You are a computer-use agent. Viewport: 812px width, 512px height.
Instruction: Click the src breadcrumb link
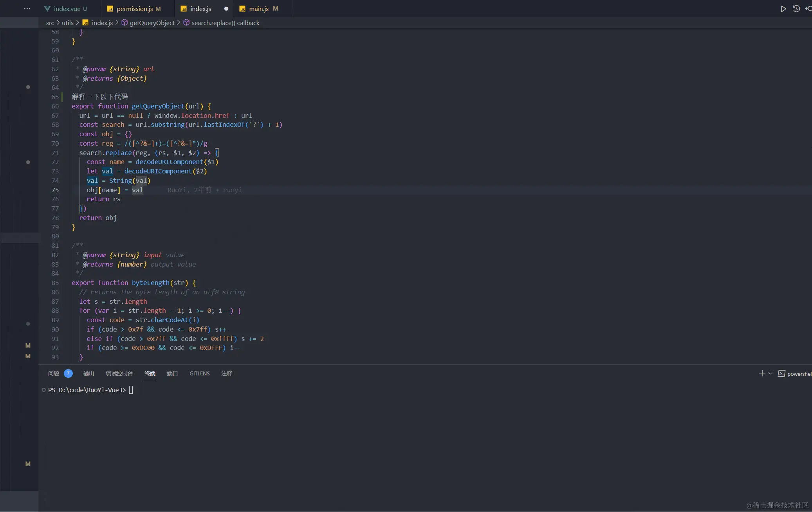[x=50, y=23]
